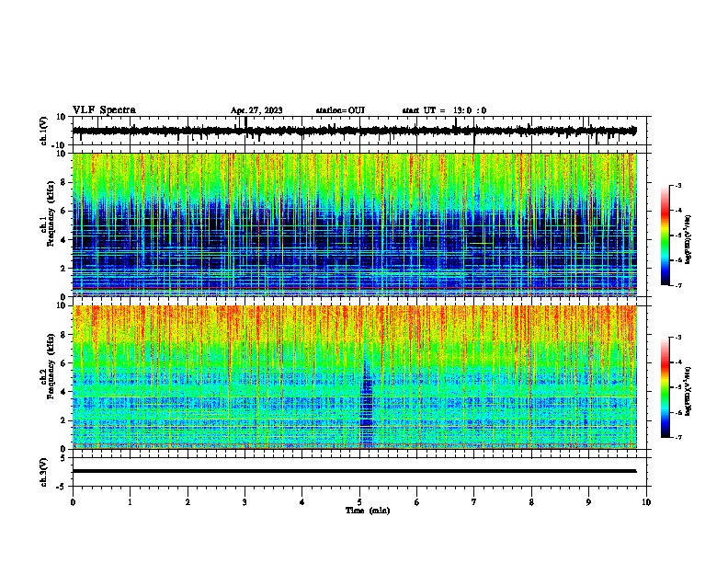Click the "6" tick on ch.2 frequency axis
Viewport: 728px width, 563px height.
(64, 362)
